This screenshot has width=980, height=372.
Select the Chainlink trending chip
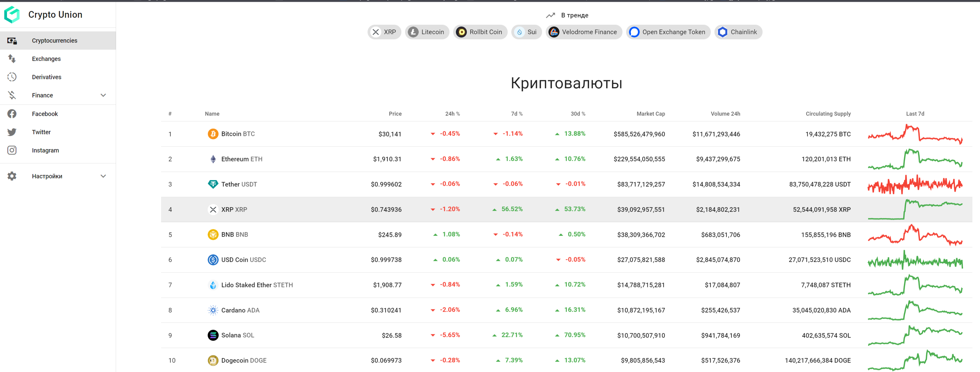click(x=738, y=32)
